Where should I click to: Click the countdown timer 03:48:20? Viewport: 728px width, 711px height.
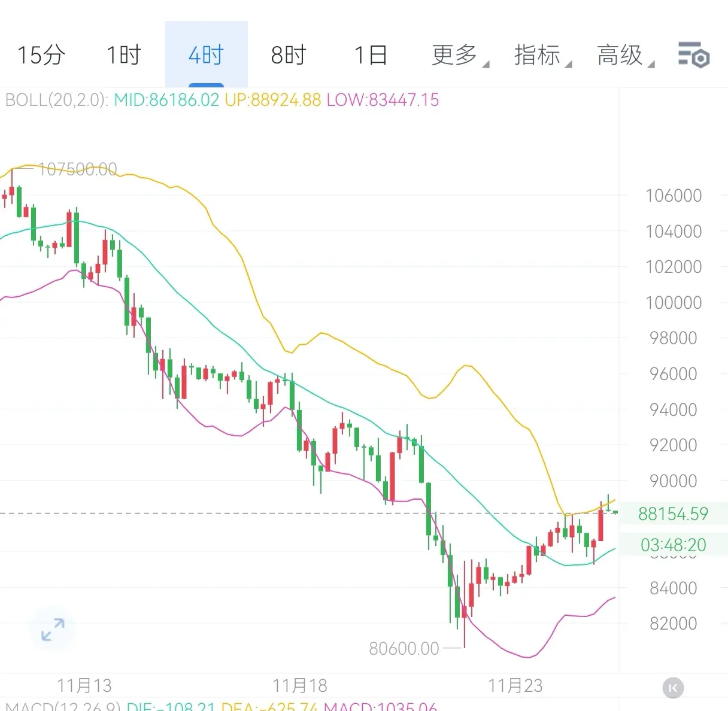tap(673, 545)
